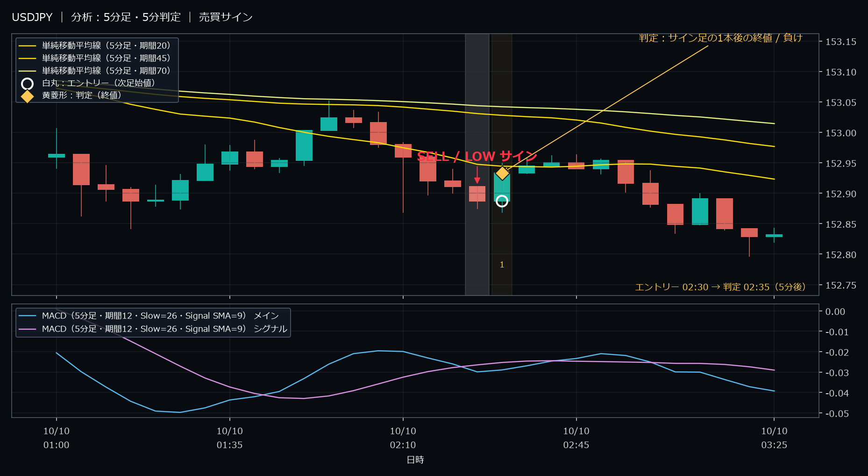Click the red SELL / LOW サイン label
Viewport: 868px width, 476px height.
477,156
